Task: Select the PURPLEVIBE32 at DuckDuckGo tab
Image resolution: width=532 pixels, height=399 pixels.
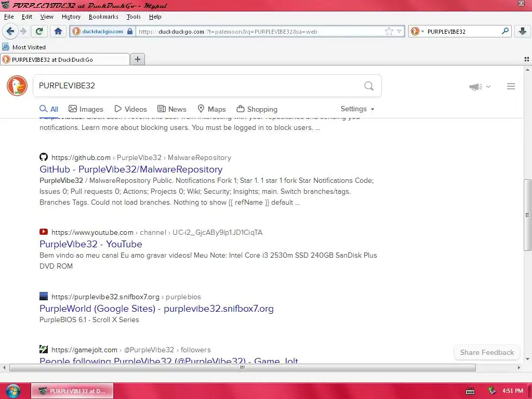Action: click(x=65, y=59)
